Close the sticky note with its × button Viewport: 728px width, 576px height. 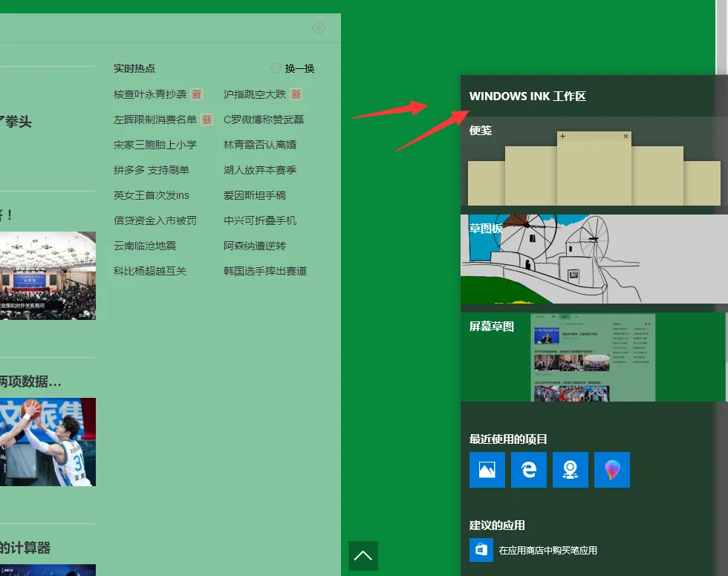coord(625,136)
